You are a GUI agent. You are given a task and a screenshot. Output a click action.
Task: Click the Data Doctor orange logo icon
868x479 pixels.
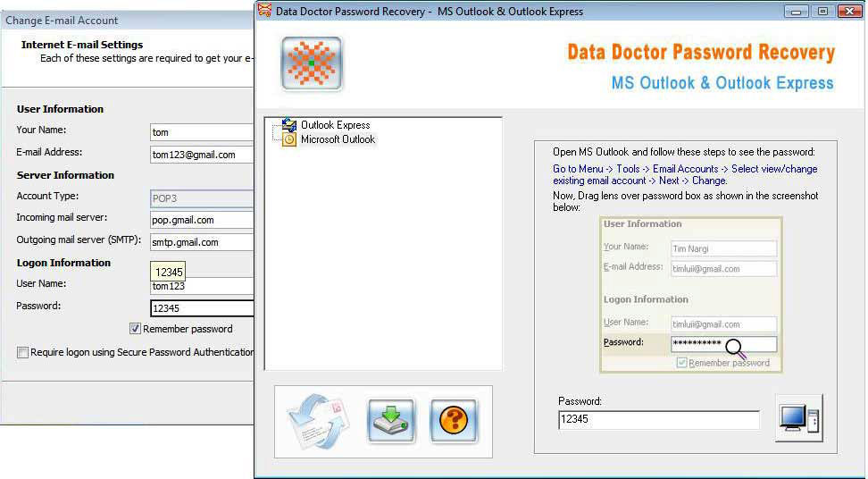click(312, 63)
